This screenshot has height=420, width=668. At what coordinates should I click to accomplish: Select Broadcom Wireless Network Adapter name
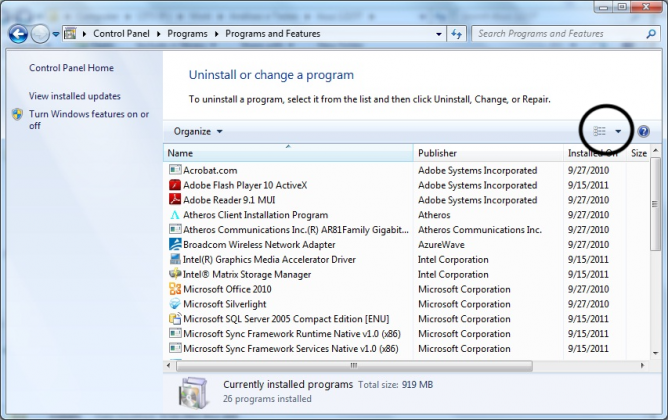coord(259,245)
